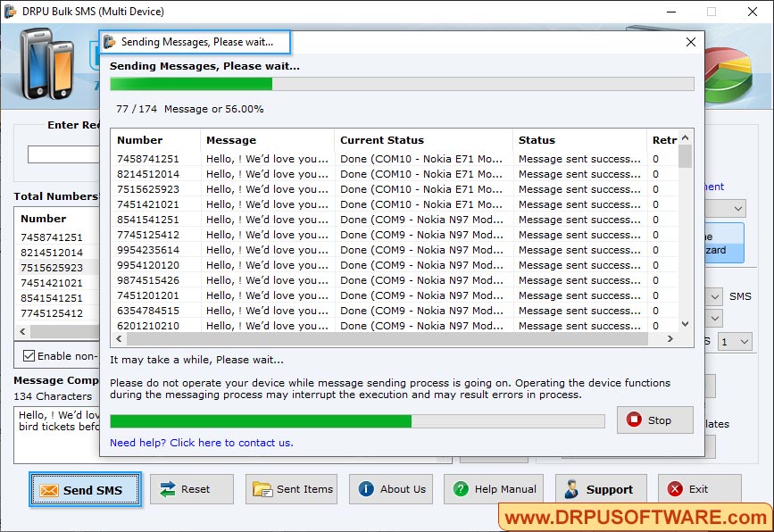The image size is (774, 532).
Task: Open the About Us window
Action: point(391,489)
